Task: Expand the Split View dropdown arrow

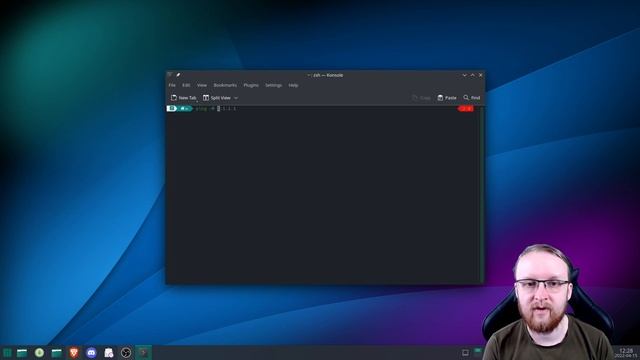Action: click(236, 98)
